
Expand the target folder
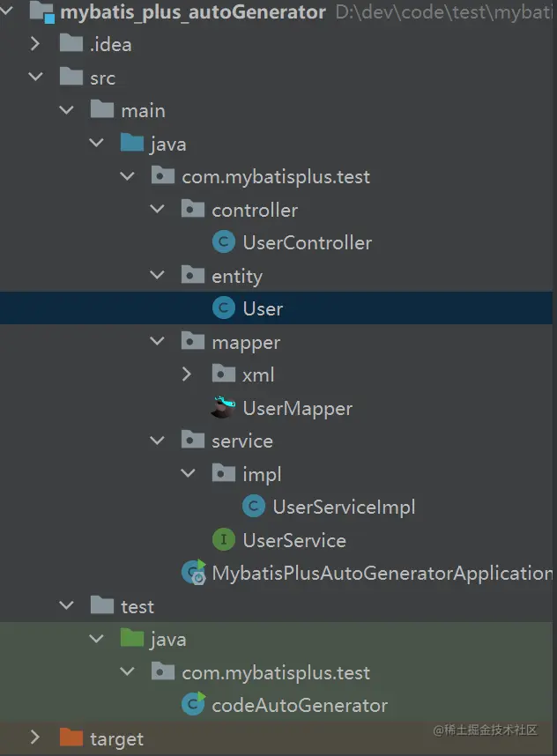click(34, 737)
